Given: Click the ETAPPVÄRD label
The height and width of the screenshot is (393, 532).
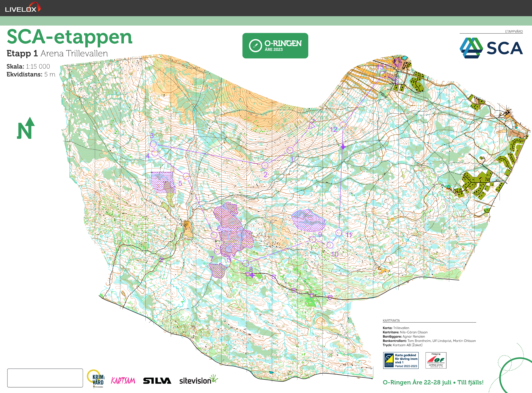Looking at the screenshot, I should point(514,31).
